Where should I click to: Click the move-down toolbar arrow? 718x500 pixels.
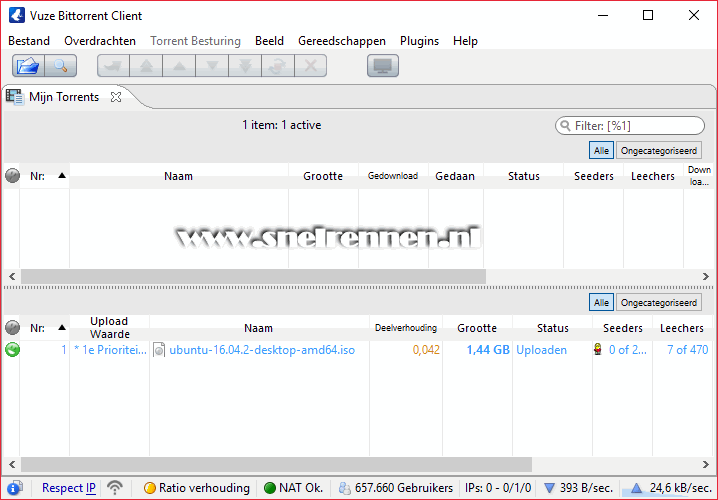click(x=212, y=66)
